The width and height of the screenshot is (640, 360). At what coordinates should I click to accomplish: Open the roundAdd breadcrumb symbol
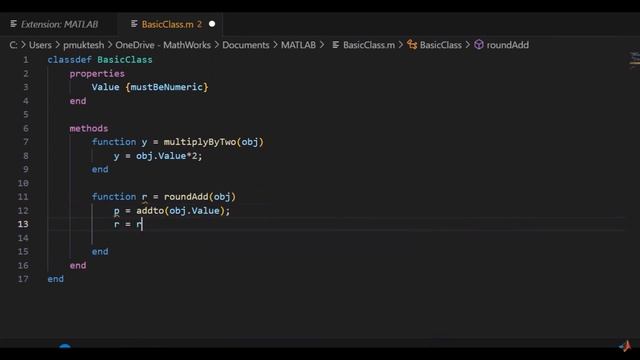(507, 45)
